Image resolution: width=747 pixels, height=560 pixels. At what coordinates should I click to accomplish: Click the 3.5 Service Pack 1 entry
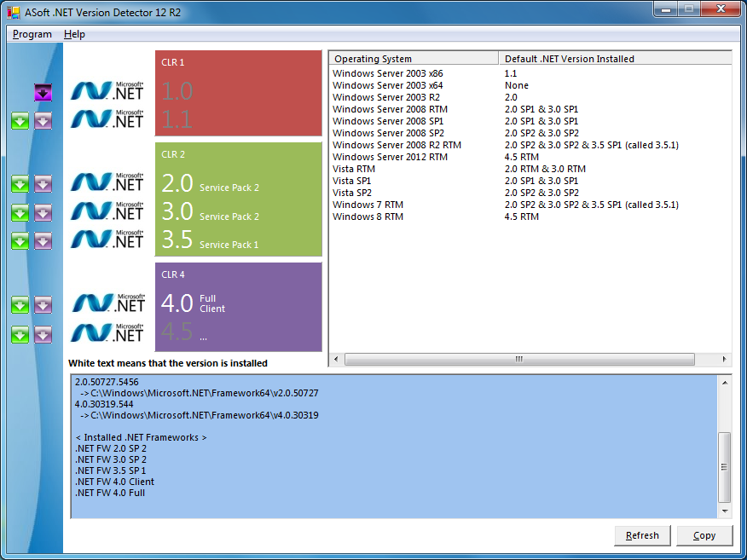tap(210, 240)
